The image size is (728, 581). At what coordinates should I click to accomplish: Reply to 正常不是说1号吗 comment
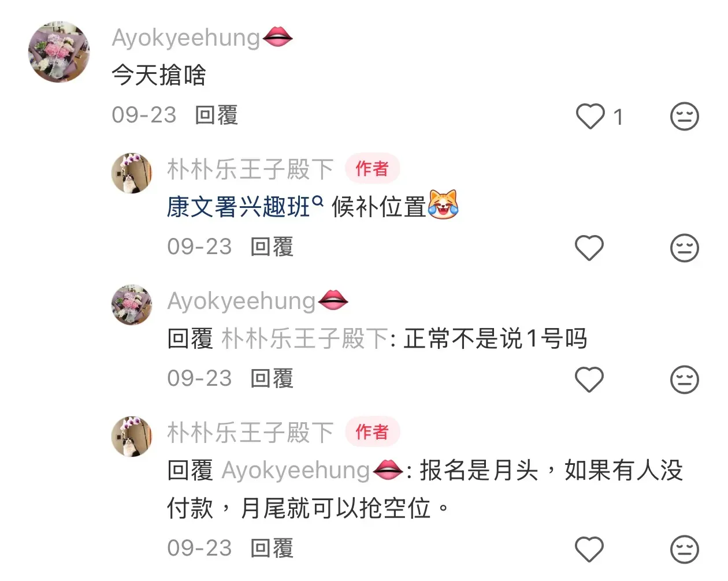[x=272, y=379]
